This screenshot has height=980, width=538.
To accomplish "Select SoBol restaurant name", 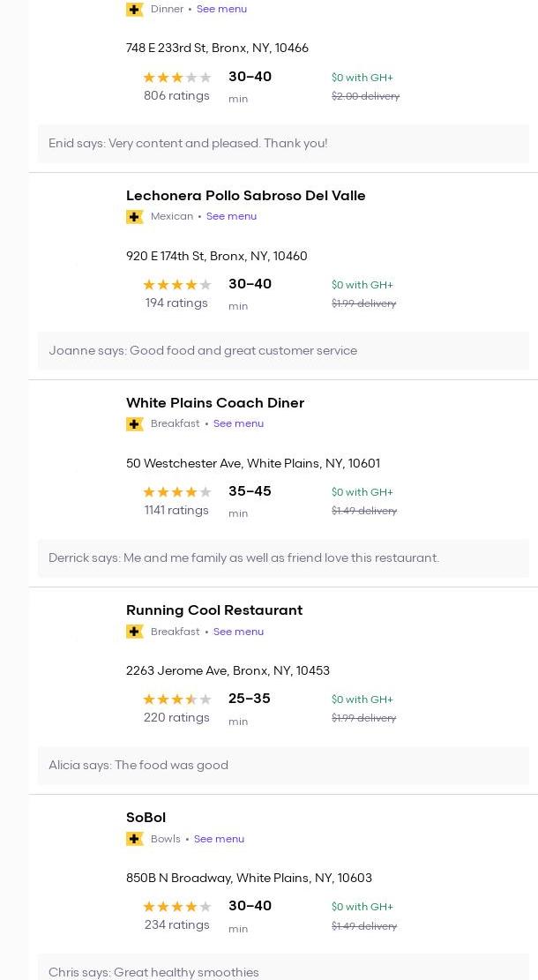I will (146, 818).
